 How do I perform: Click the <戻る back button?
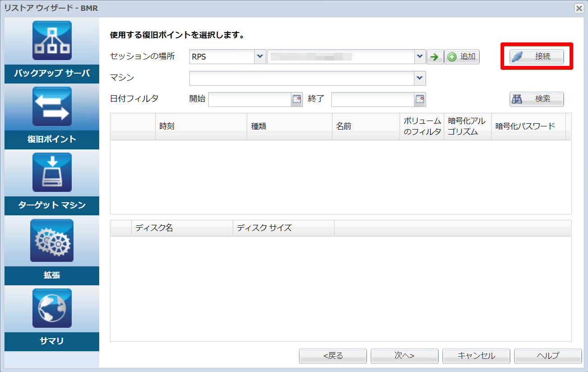333,356
